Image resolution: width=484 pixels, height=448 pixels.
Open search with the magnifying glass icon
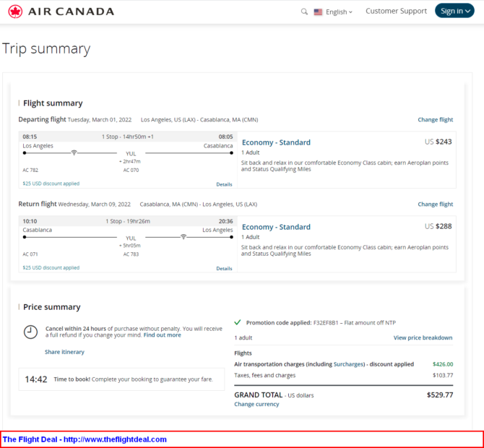[304, 12]
